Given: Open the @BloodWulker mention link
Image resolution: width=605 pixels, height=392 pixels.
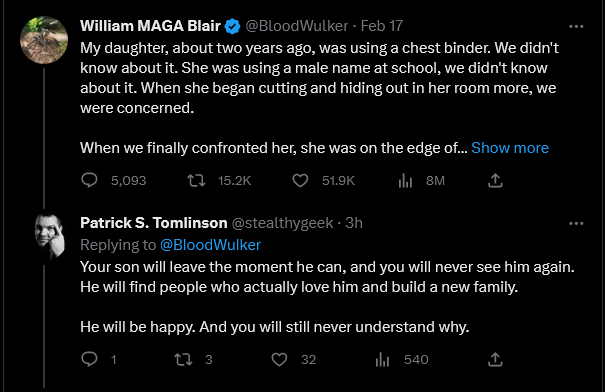Looking at the screenshot, I should (210, 245).
